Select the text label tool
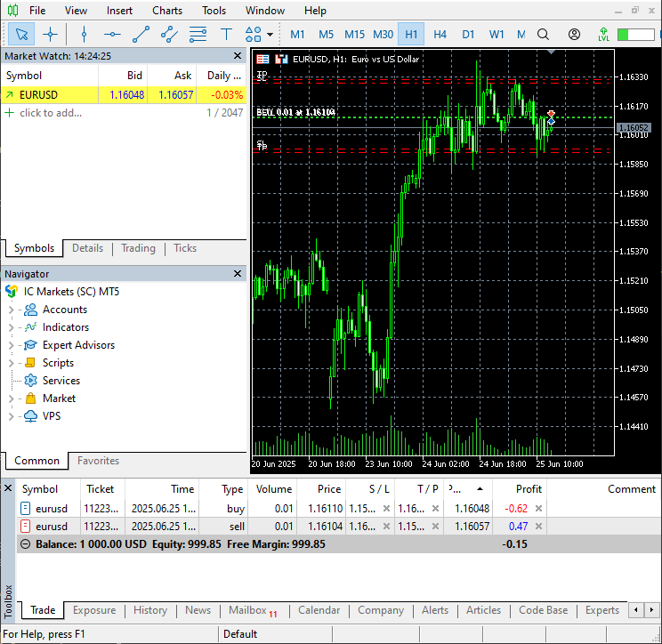Screen dimensions: 662x644 [226, 35]
